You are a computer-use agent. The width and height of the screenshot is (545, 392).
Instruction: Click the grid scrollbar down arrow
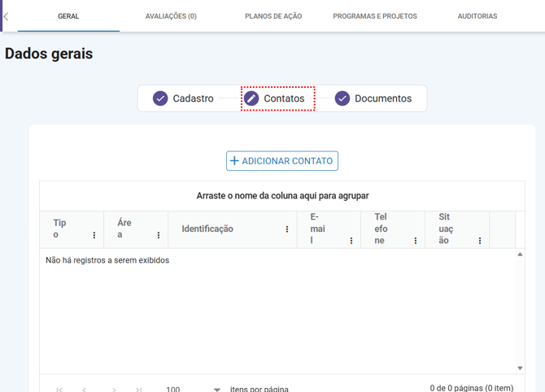520,368
